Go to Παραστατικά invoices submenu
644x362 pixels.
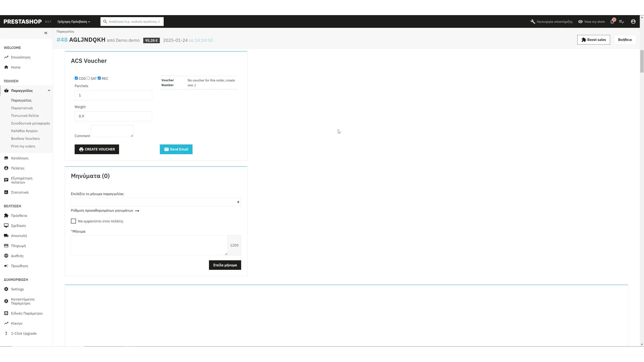(x=22, y=108)
